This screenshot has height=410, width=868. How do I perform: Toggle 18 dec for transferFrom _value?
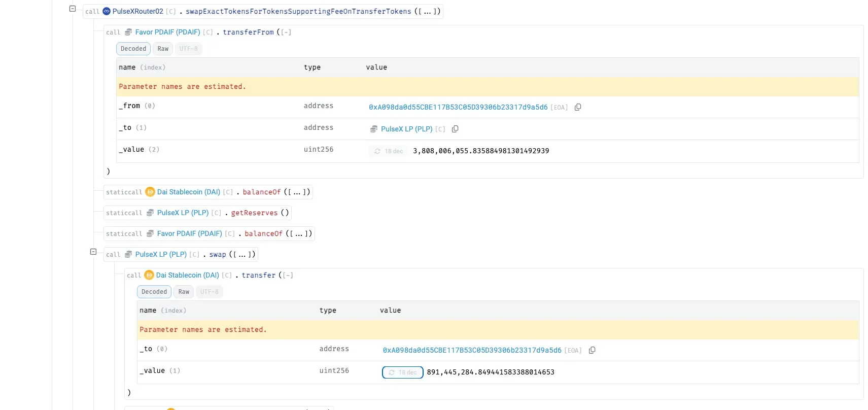[389, 151]
